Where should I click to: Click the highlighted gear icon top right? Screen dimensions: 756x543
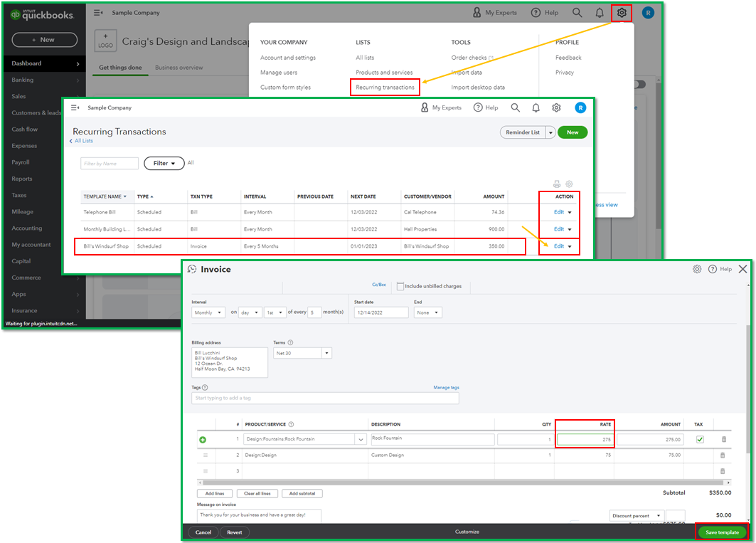click(621, 11)
